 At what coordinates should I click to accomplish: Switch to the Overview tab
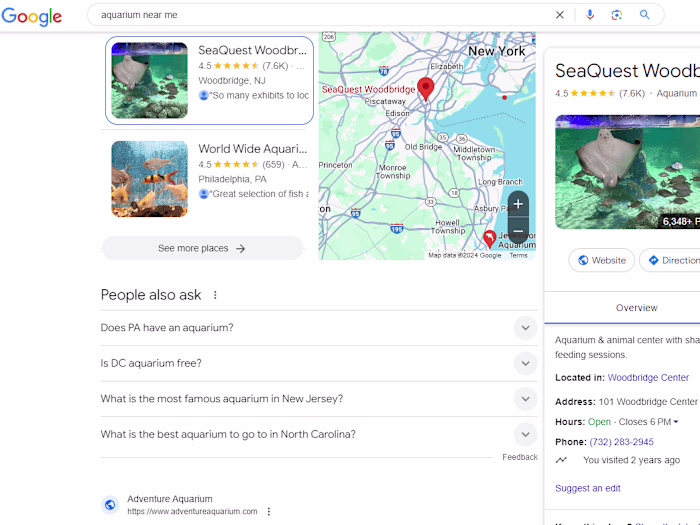coord(636,308)
